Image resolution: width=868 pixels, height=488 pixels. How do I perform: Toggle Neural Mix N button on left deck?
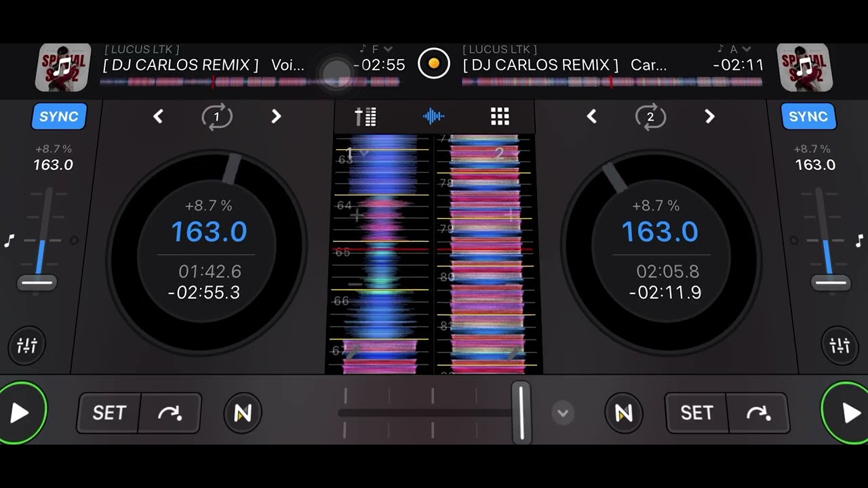243,412
